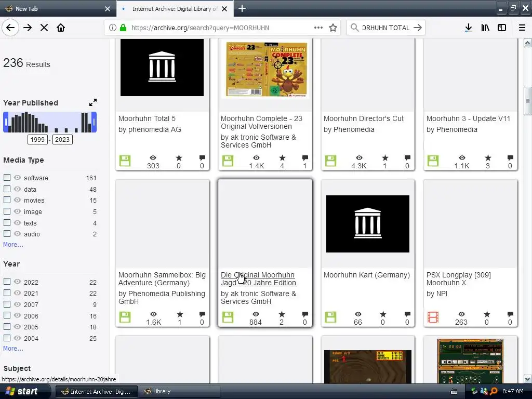Open the Library bookshelf menu
This screenshot has width=532, height=399.
pyautogui.click(x=485, y=28)
